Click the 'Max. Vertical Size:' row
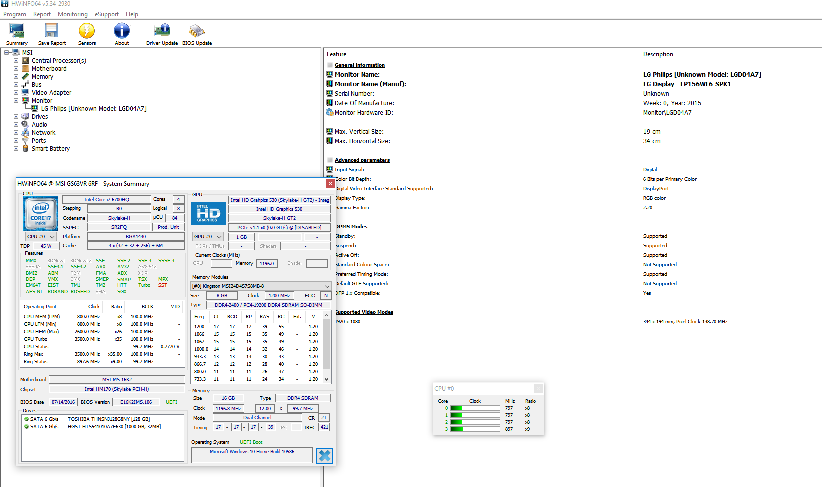This screenshot has width=822, height=487. pyautogui.click(x=359, y=131)
